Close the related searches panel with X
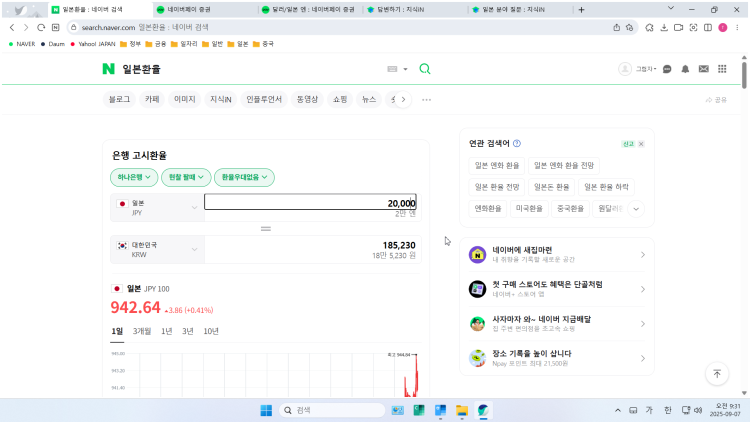 pyautogui.click(x=641, y=144)
